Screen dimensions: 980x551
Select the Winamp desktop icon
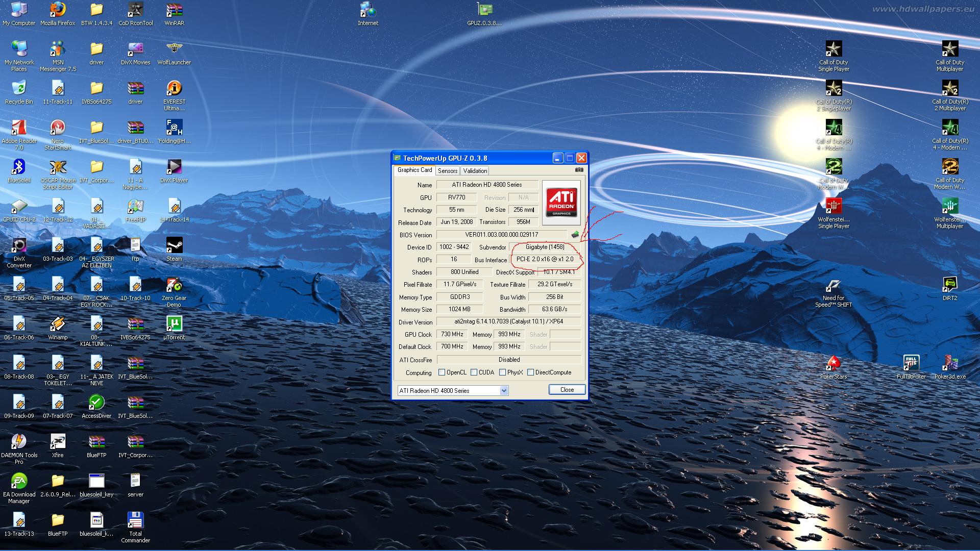58,328
